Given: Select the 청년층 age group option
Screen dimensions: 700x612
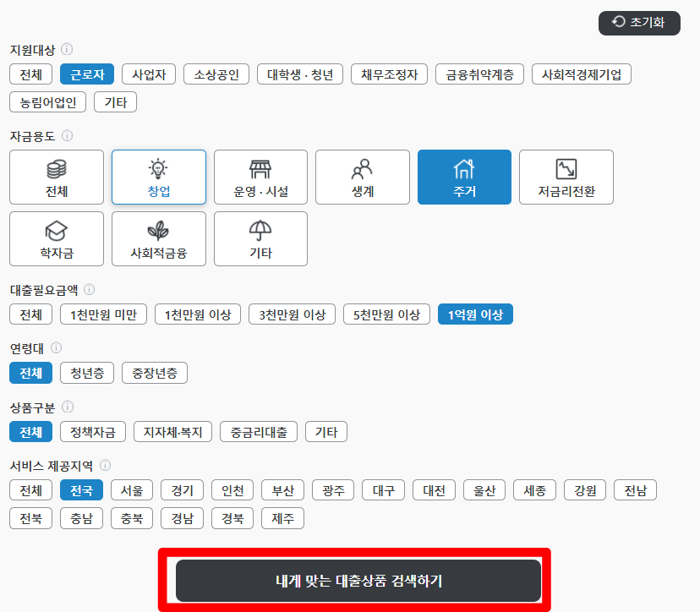Looking at the screenshot, I should (x=86, y=372).
